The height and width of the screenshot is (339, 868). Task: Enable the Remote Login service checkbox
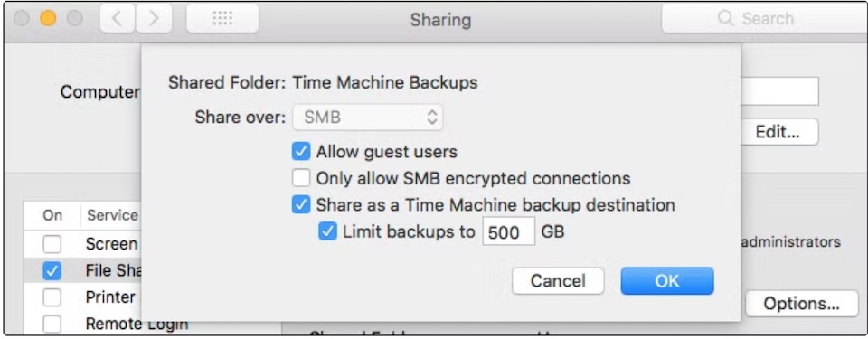click(52, 324)
